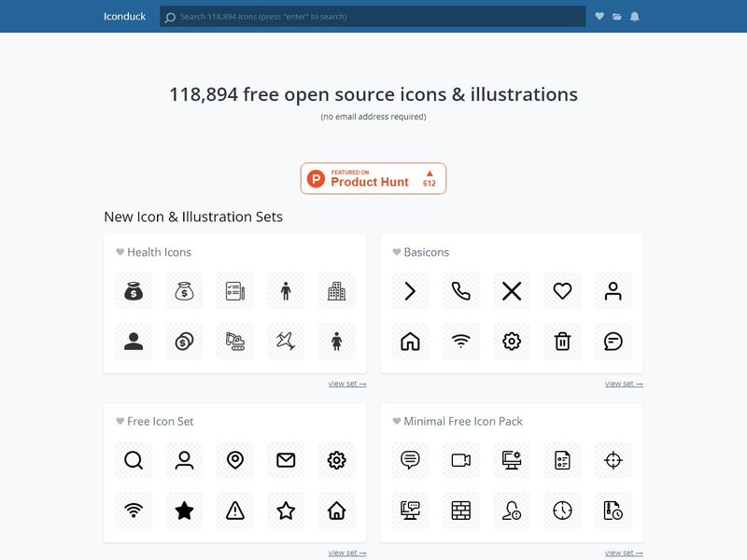This screenshot has width=747, height=560.
Task: Favorite the Basicons set heart
Action: [396, 252]
